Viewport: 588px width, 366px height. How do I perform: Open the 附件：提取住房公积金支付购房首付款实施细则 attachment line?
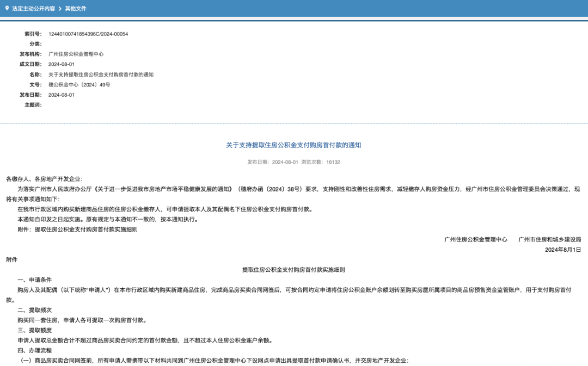[77, 229]
